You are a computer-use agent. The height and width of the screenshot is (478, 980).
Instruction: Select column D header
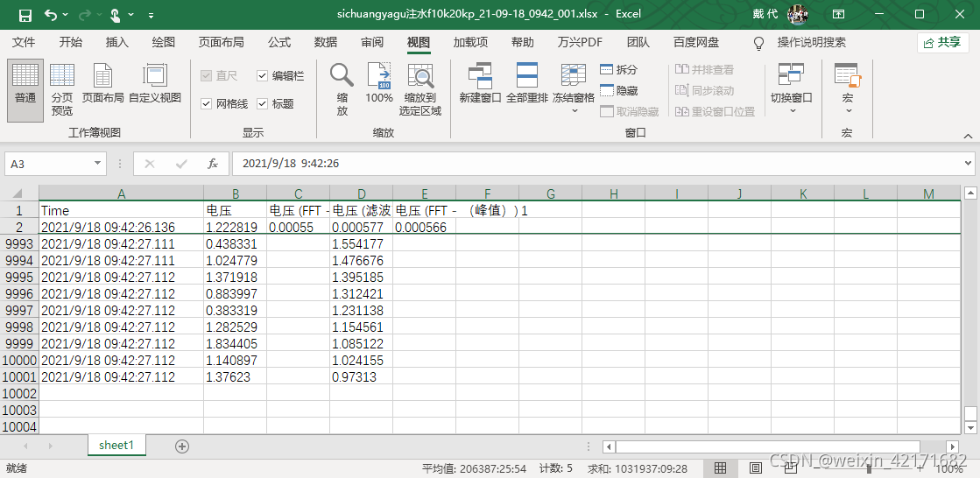[361, 193]
